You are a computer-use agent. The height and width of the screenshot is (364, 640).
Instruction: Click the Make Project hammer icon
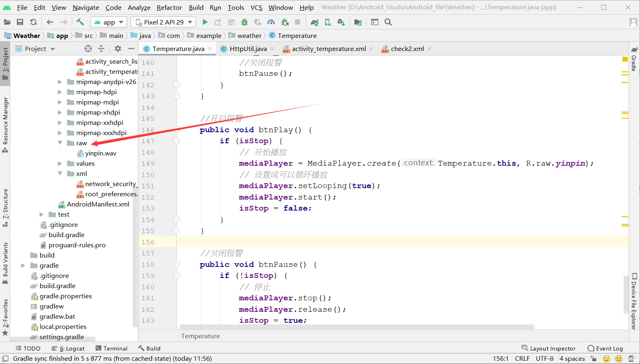point(80,22)
